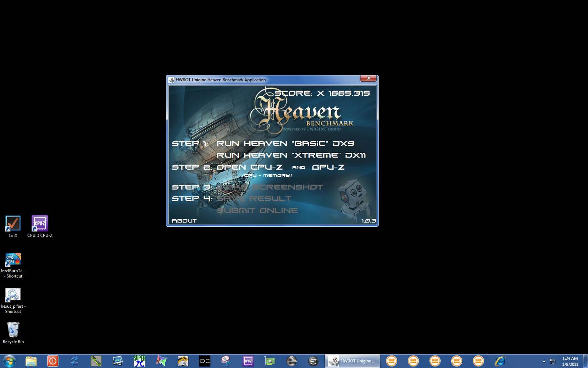The image size is (588, 368).
Task: Open the black OC taskbar icon
Action: (204, 361)
